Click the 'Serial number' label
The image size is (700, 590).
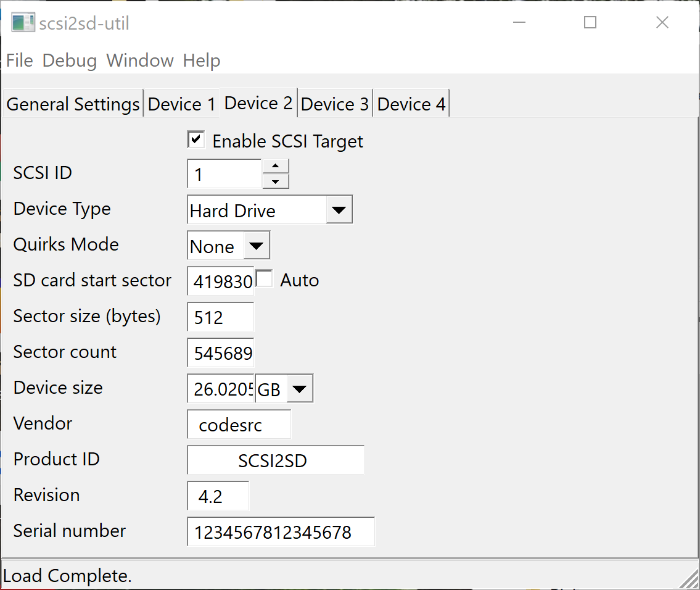70,531
